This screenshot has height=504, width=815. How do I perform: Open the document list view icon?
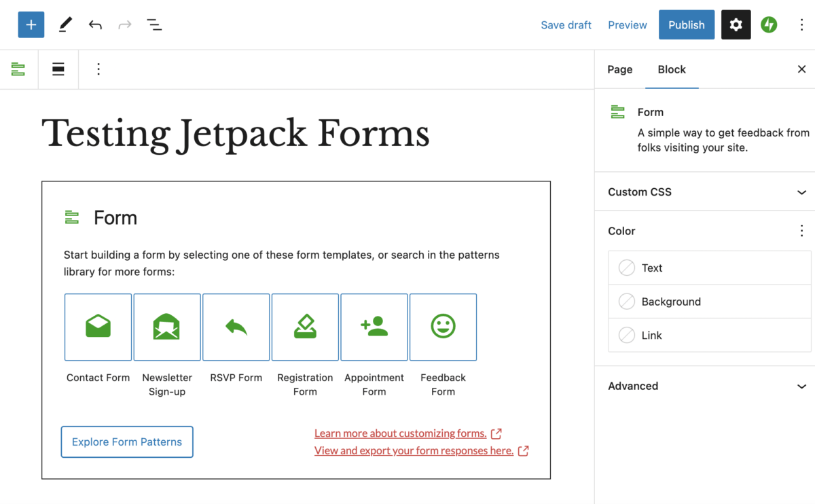[154, 25]
